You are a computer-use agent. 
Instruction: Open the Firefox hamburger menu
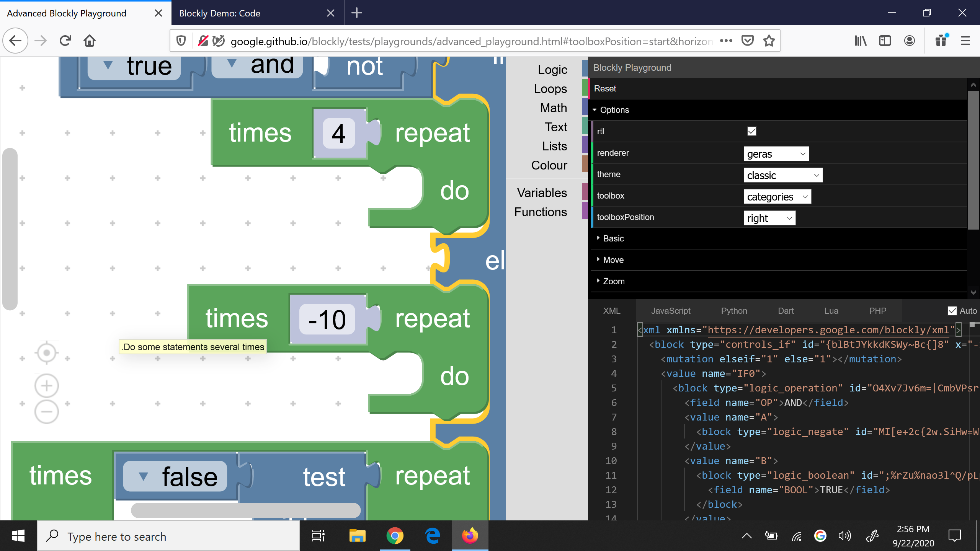point(965,41)
